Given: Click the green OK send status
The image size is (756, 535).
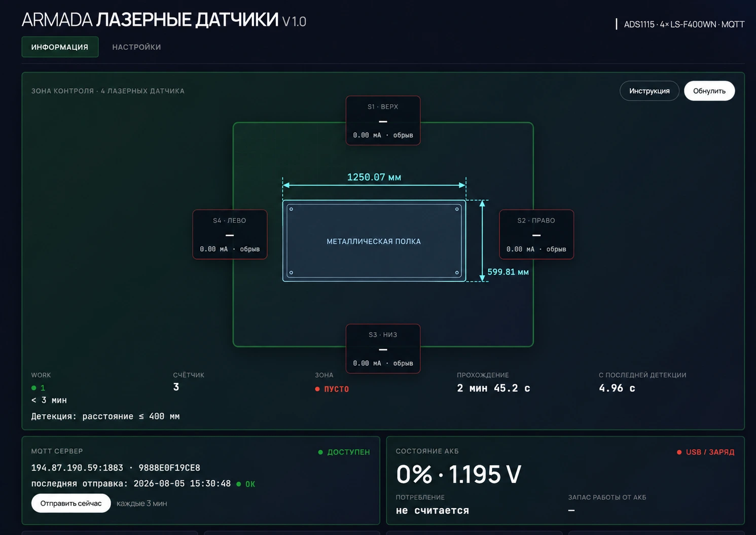Looking at the screenshot, I should (x=250, y=484).
